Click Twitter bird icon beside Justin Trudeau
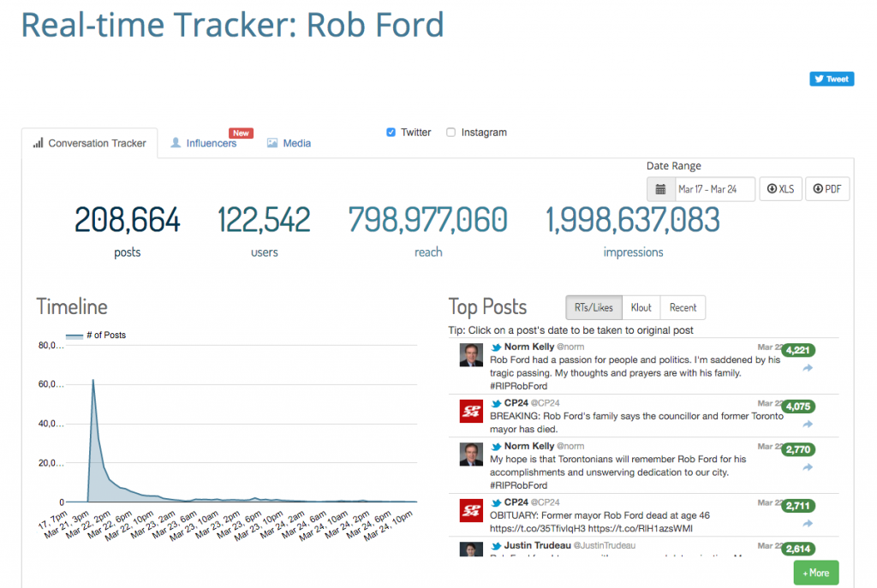This screenshot has height=588, width=877. [x=496, y=546]
